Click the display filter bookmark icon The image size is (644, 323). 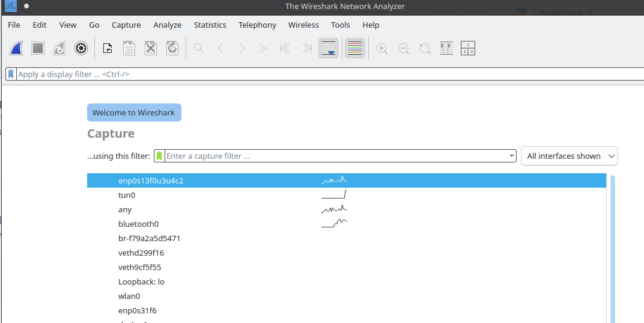click(x=11, y=74)
